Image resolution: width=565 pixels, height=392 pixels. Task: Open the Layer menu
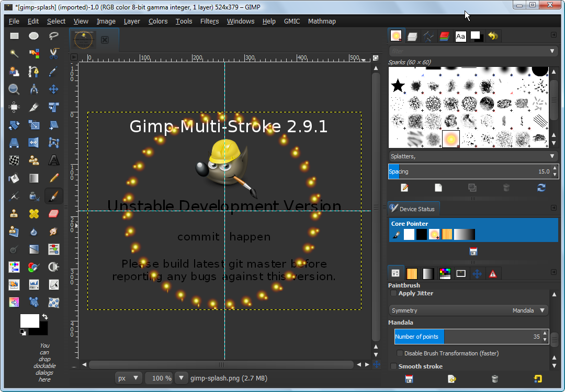click(132, 21)
